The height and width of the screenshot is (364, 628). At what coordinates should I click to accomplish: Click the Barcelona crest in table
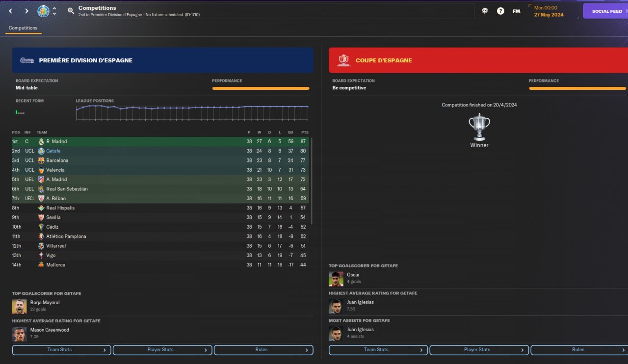coord(41,160)
